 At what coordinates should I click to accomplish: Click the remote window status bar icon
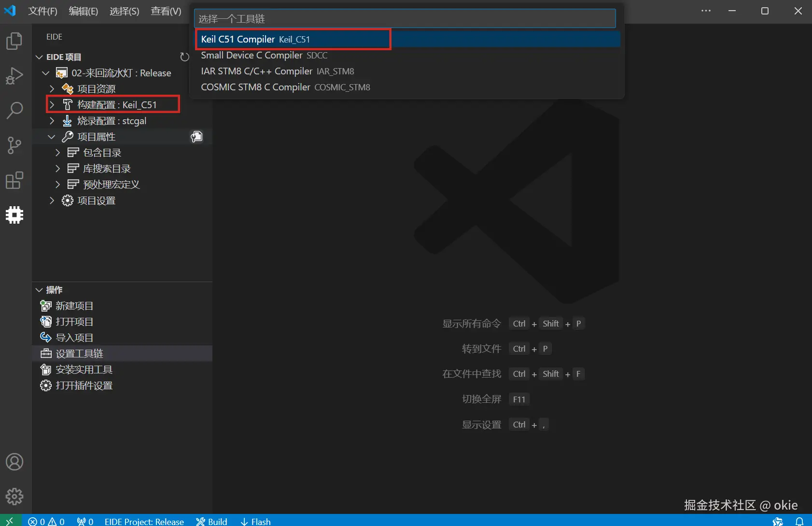(x=10, y=521)
